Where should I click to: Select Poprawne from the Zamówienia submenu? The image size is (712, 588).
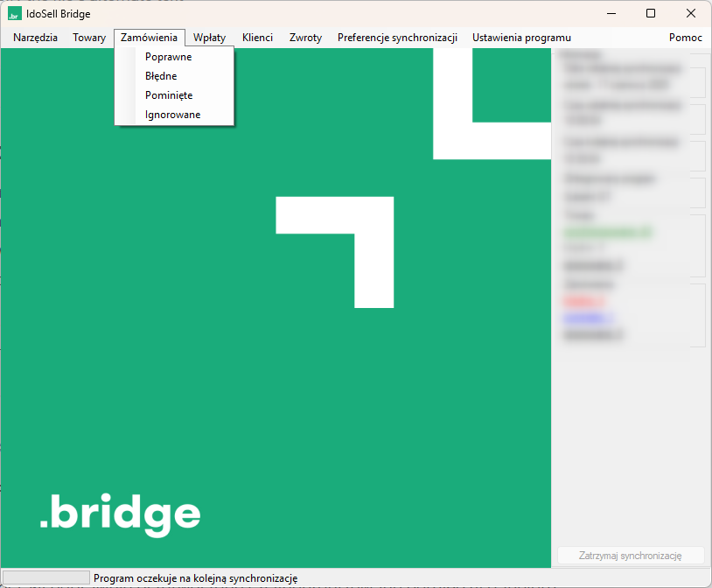click(x=174, y=57)
